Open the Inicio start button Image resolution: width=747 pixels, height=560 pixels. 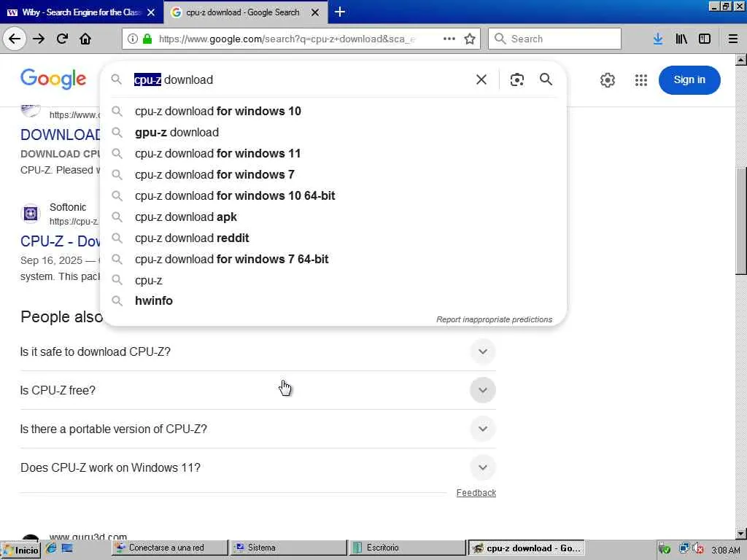[20, 550]
